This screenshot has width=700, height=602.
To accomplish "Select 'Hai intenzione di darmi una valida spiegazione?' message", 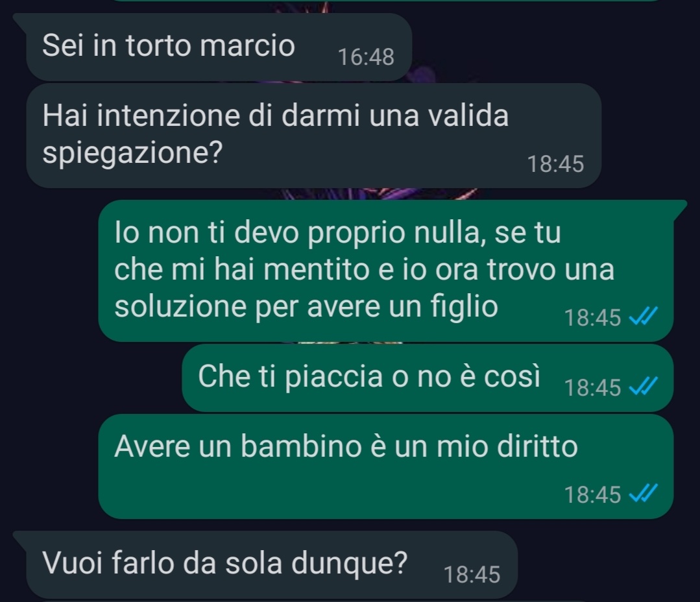I will (x=314, y=135).
